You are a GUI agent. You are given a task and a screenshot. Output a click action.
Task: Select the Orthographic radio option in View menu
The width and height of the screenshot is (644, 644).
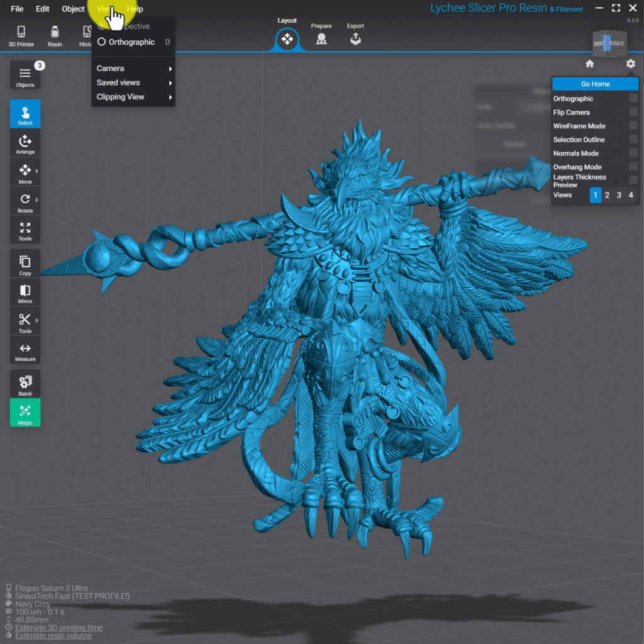pyautogui.click(x=102, y=42)
